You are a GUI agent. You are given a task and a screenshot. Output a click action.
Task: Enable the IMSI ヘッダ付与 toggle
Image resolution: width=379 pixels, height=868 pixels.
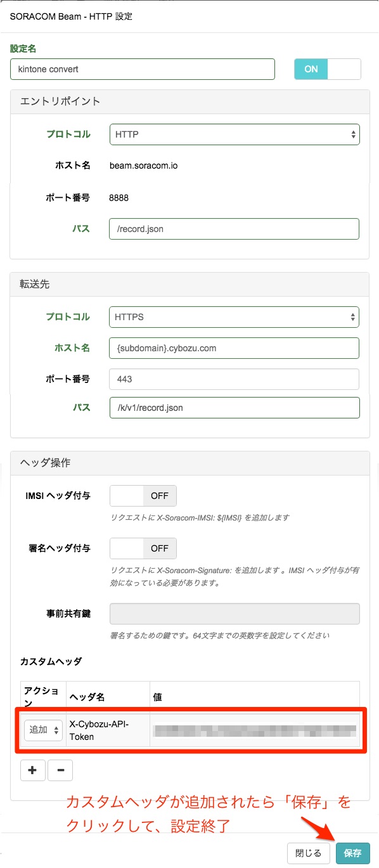coord(143,496)
